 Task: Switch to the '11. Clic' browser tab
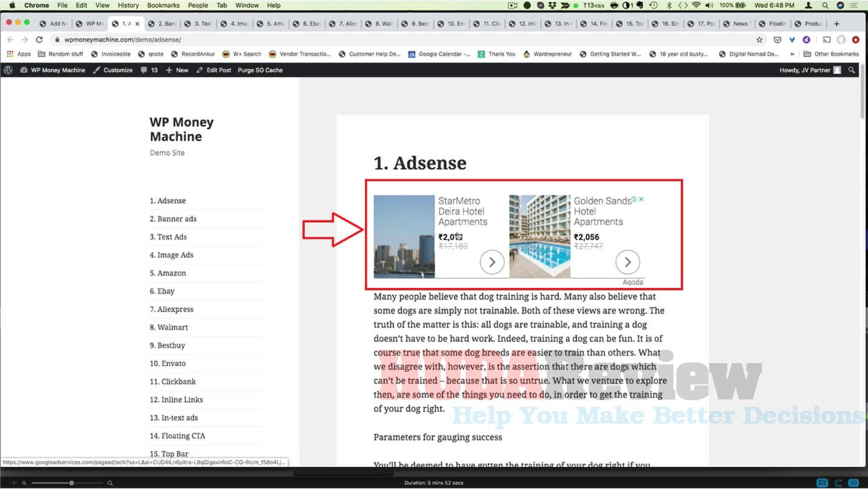click(487, 24)
